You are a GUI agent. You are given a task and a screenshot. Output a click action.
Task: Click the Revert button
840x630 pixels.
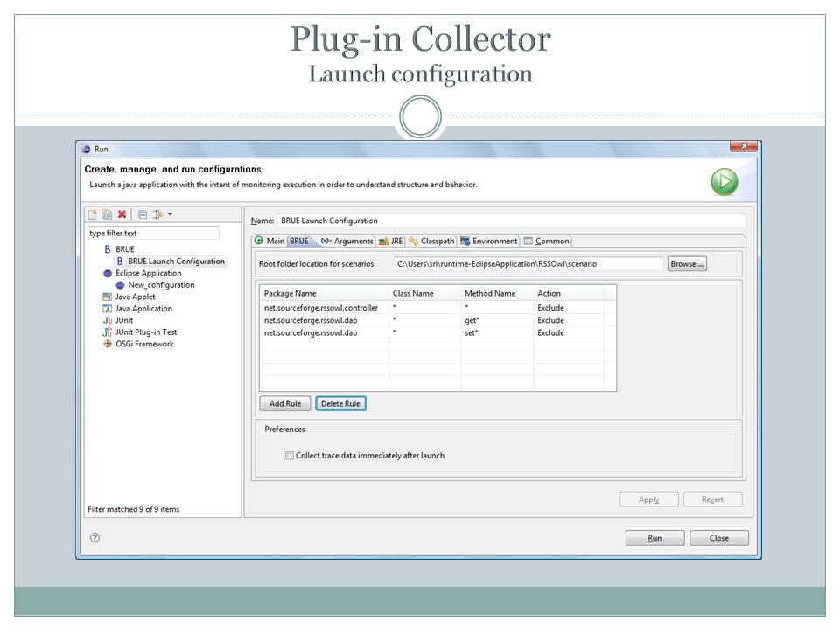(712, 500)
